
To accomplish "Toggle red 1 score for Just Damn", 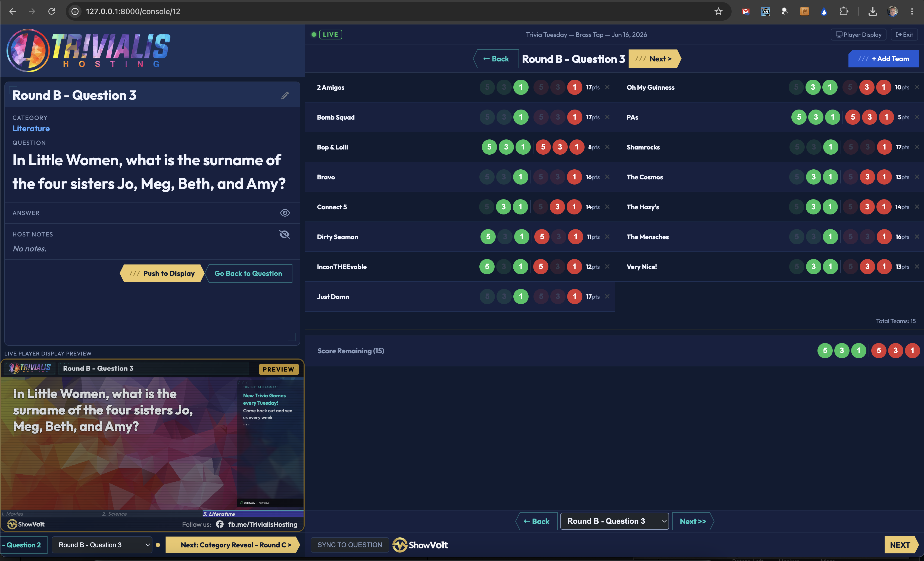I will (x=575, y=297).
